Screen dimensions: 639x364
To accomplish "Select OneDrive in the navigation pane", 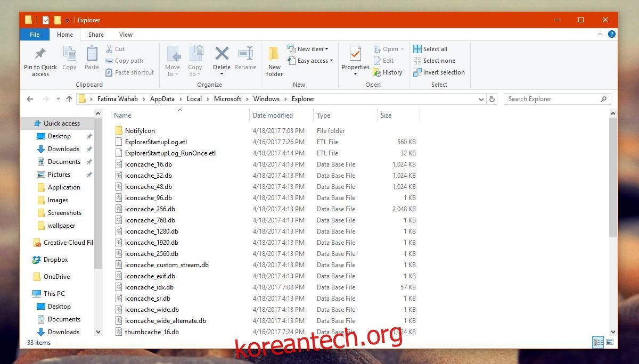I will [x=51, y=277].
